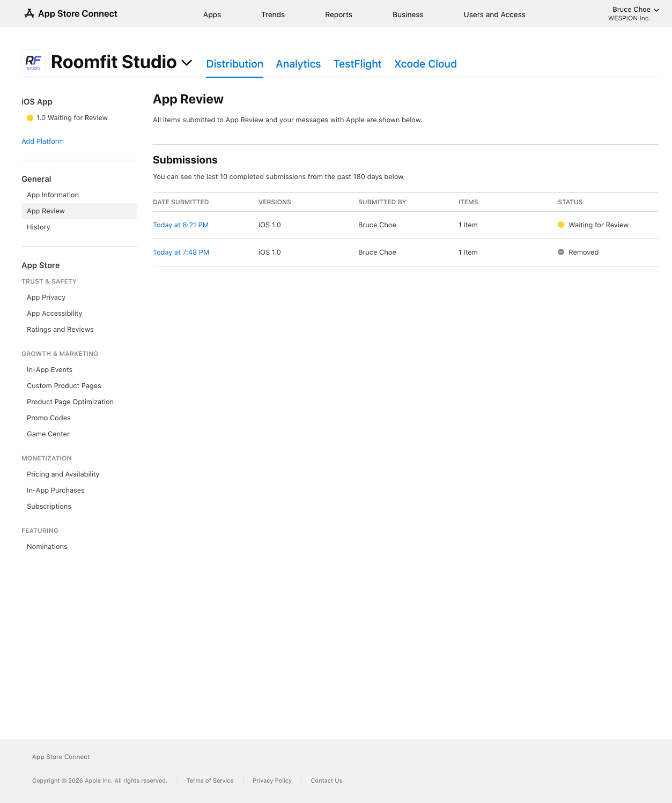Screen dimensions: 672x803
Task: Click the Roomfit Studio app icon
Action: point(33,62)
